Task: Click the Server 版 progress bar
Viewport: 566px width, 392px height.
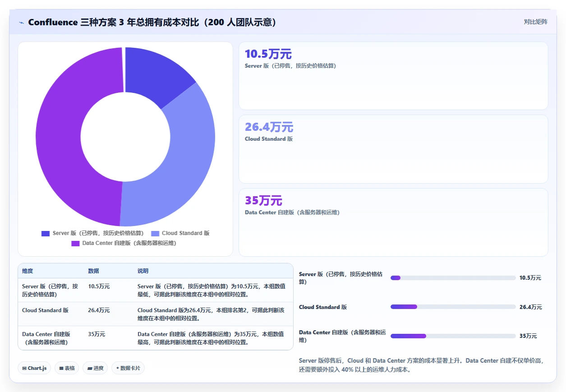Action: tap(453, 278)
